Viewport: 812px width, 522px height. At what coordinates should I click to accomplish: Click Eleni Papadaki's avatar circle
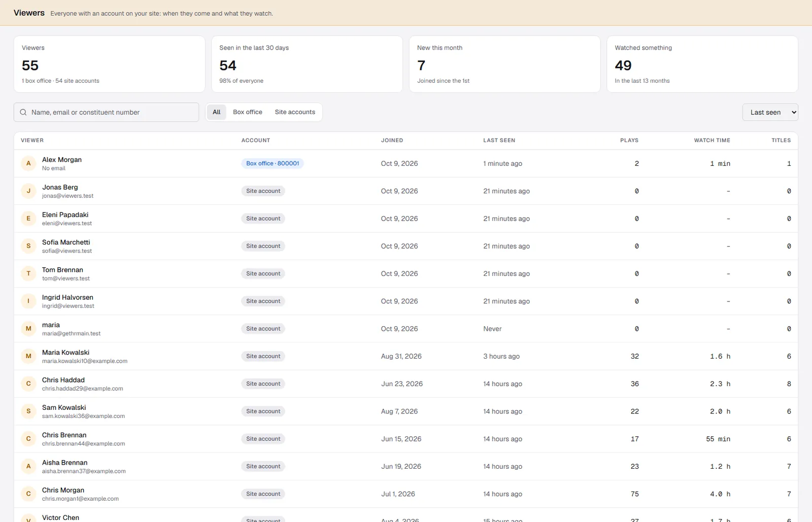[28, 219]
